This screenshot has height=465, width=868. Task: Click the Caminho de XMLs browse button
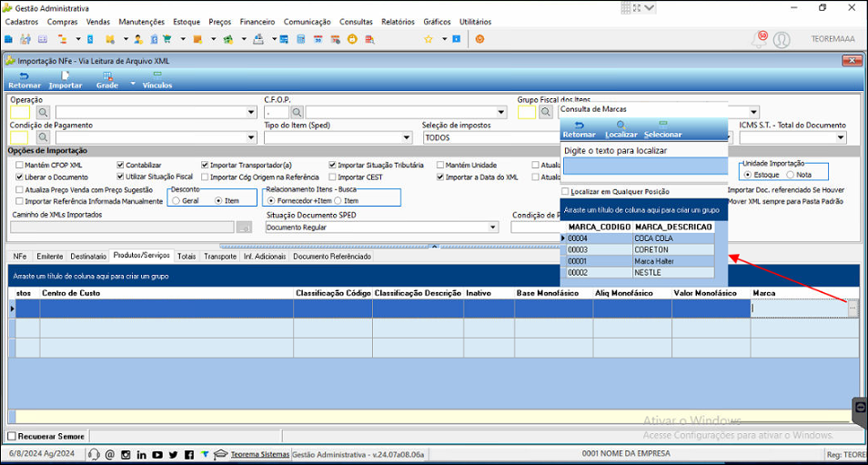point(244,227)
